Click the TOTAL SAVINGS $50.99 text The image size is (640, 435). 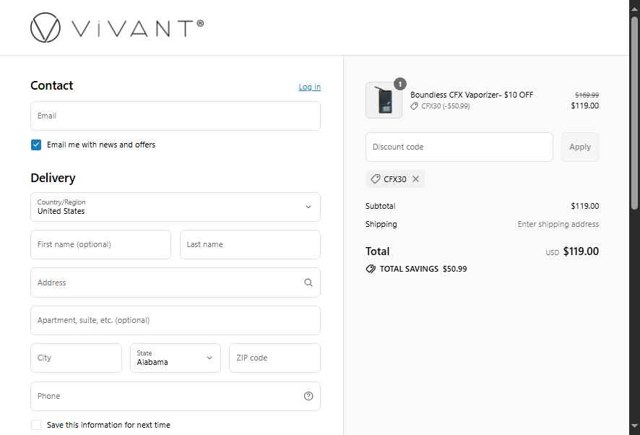(423, 269)
